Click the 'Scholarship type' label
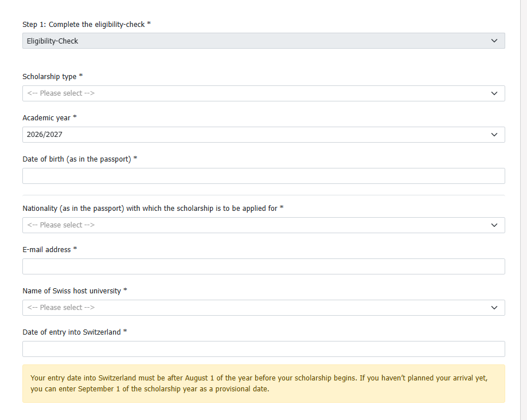The height and width of the screenshot is (420, 527). (x=52, y=77)
